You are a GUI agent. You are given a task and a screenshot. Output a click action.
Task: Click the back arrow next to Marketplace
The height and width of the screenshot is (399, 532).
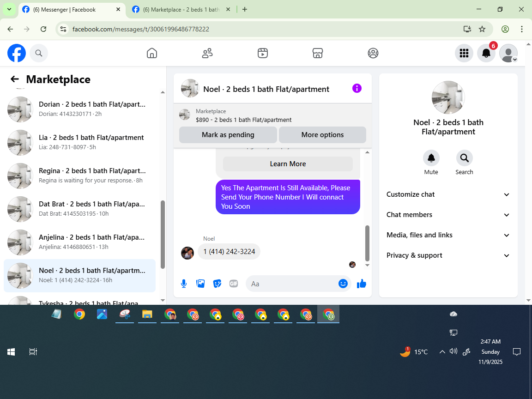[15, 79]
